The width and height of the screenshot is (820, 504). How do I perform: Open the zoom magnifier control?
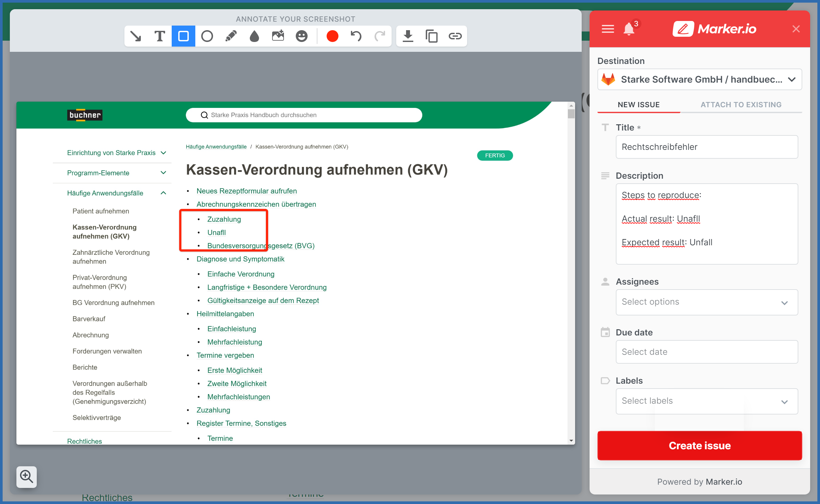tap(26, 477)
